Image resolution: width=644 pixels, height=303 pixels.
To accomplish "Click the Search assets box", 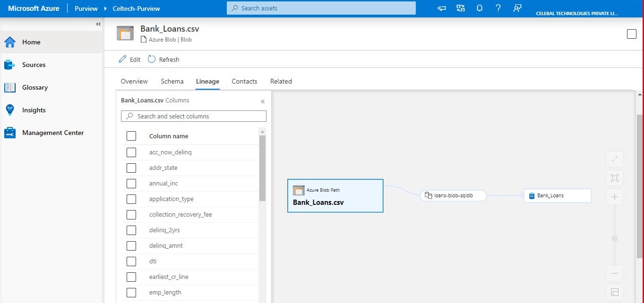I will pos(321,8).
